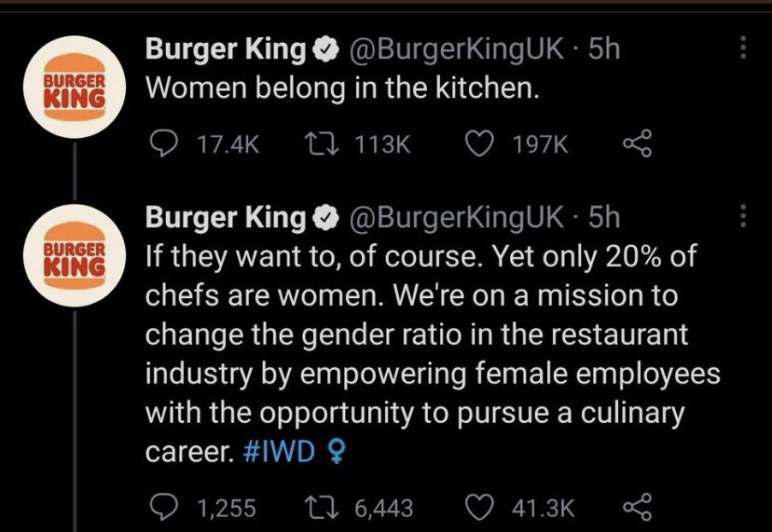772x532 pixels.
Task: Open Burger King avatar on second tweet
Action: 75,255
